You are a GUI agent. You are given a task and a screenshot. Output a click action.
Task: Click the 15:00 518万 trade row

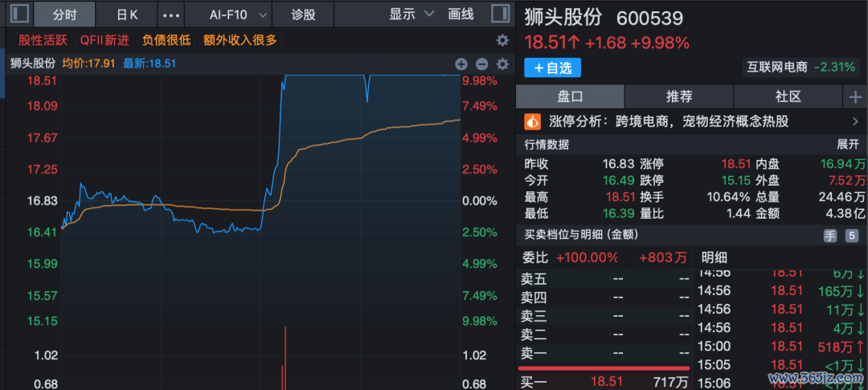780,347
